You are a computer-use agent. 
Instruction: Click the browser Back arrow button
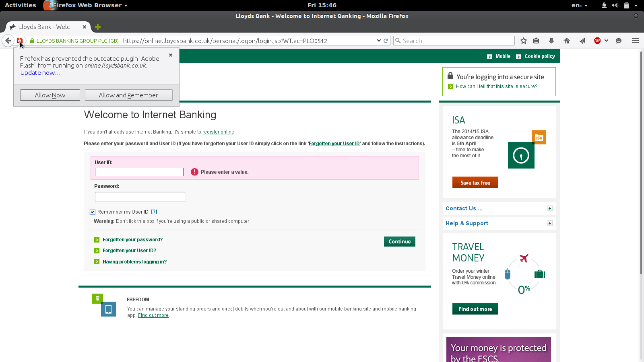click(x=8, y=41)
